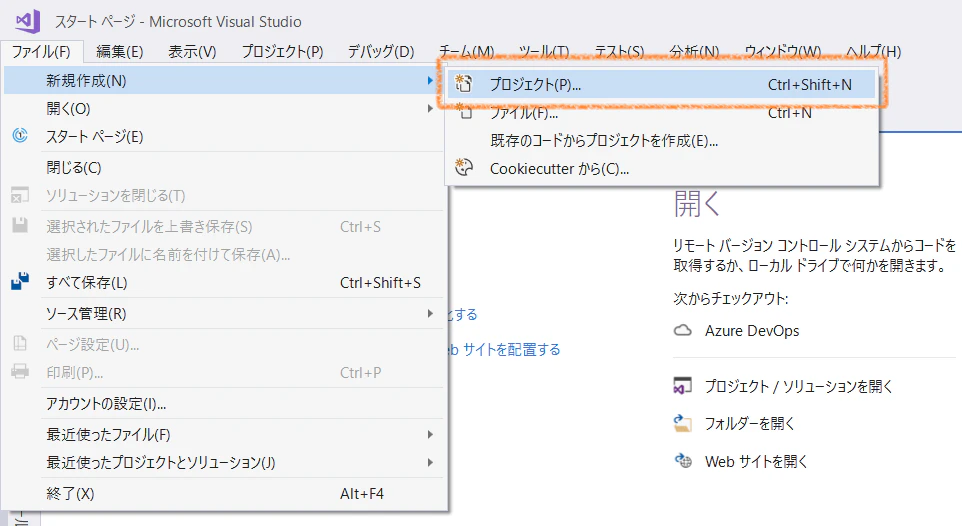Open the 編集(E) menu
The height and width of the screenshot is (526, 962).
120,52
